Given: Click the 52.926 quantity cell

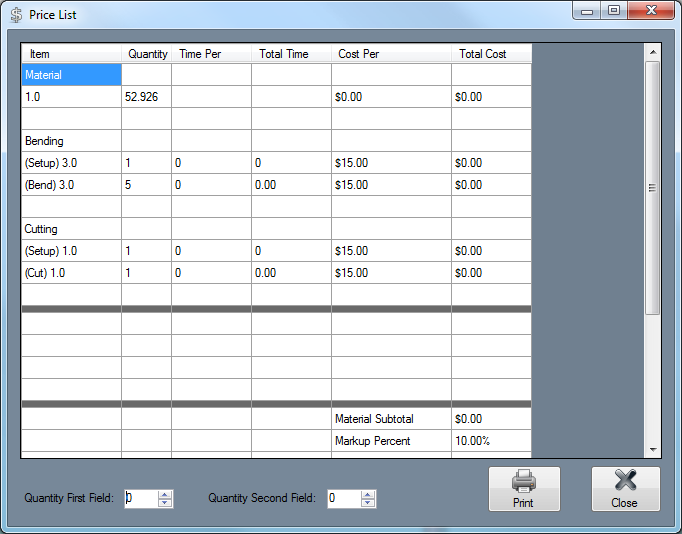Looking at the screenshot, I should [147, 97].
